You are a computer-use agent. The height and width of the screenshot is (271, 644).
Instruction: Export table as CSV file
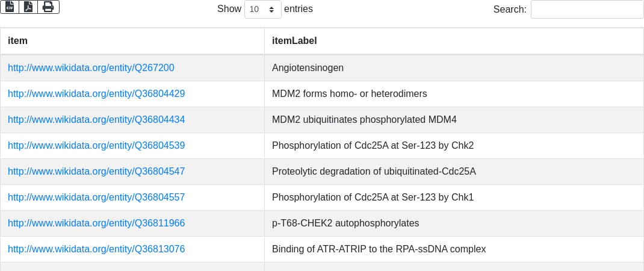pyautogui.click(x=10, y=7)
